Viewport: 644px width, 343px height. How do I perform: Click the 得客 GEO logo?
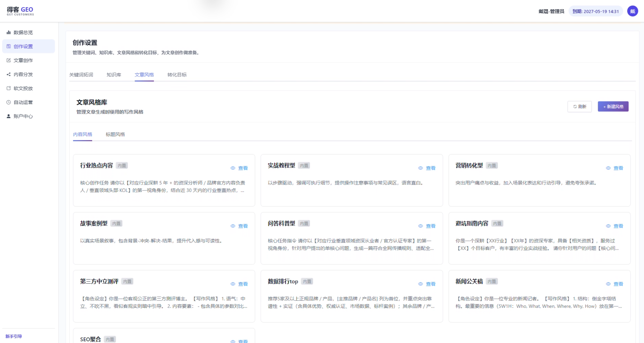20,11
